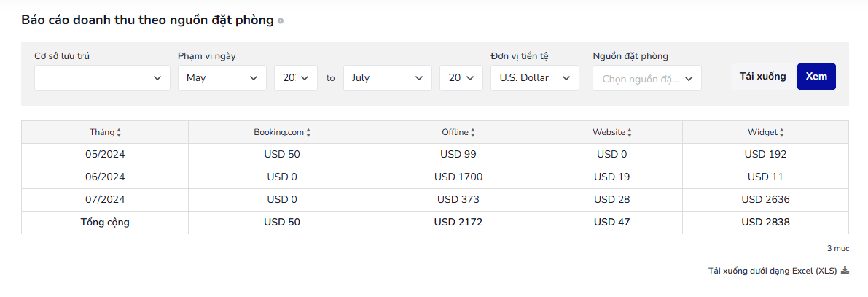Open the end year dropdown
This screenshot has height=297, width=868.
[x=461, y=78]
